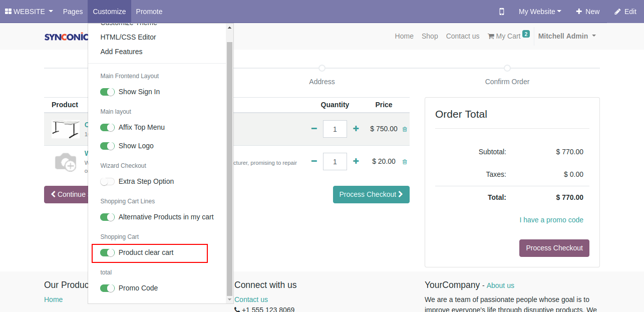
Task: Remove the $20.00 item using trash icon
Action: tap(405, 162)
